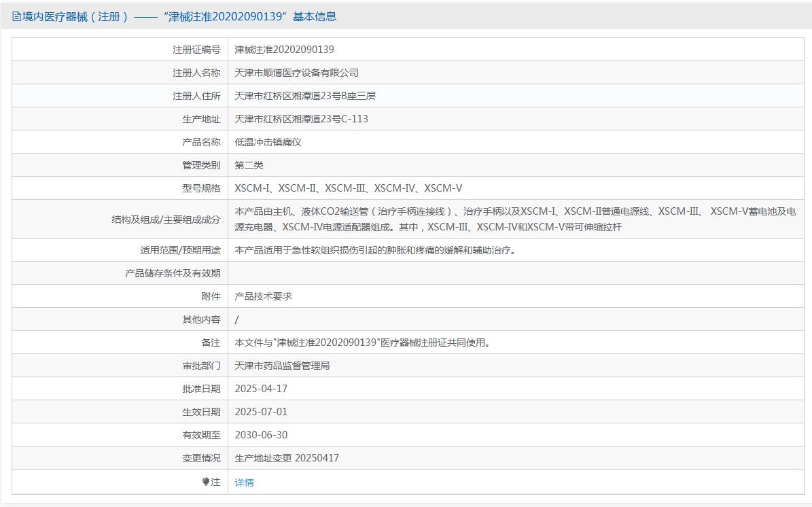The width and height of the screenshot is (812, 507).
Task: Click the 附件 label
Action: pos(211,296)
